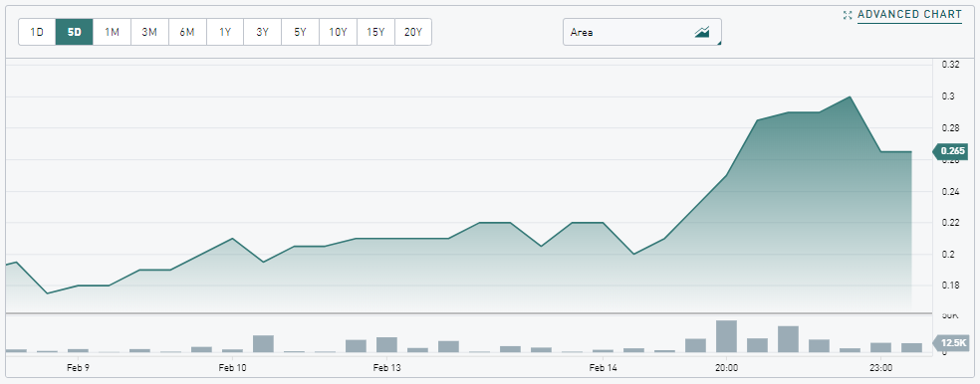980x384 pixels.
Task: Click the Feb 10 date label
Action: coord(232,367)
